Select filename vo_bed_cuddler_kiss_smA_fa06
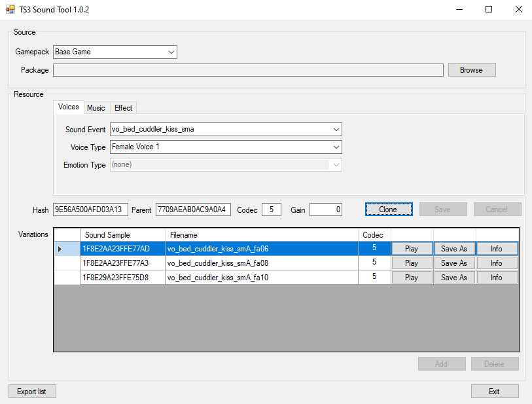The image size is (532, 404). [262, 249]
